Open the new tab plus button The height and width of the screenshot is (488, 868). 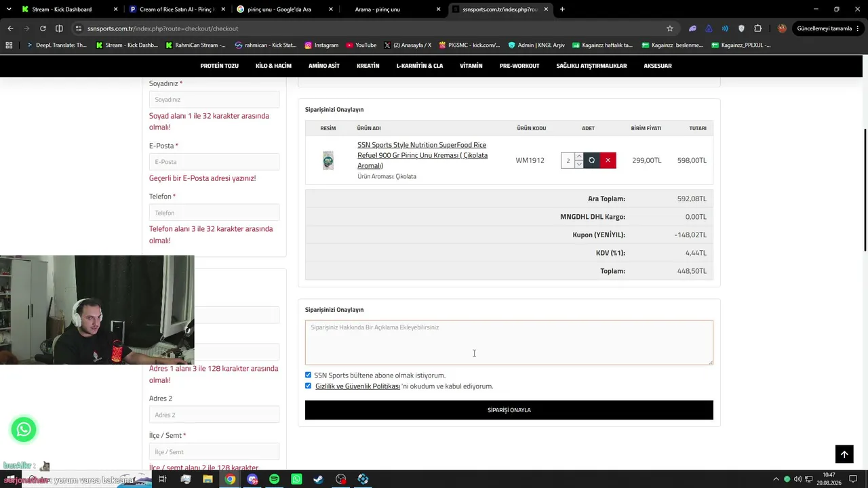pyautogui.click(x=562, y=9)
